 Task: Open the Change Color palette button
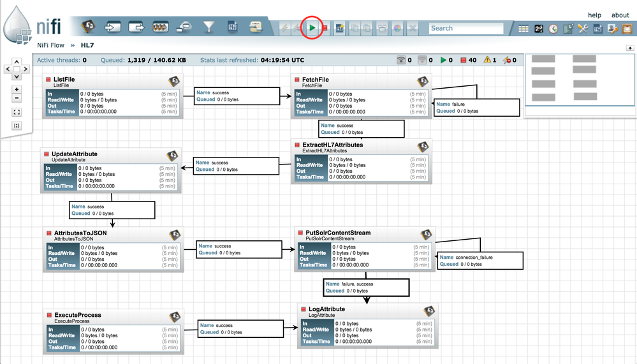[397, 28]
